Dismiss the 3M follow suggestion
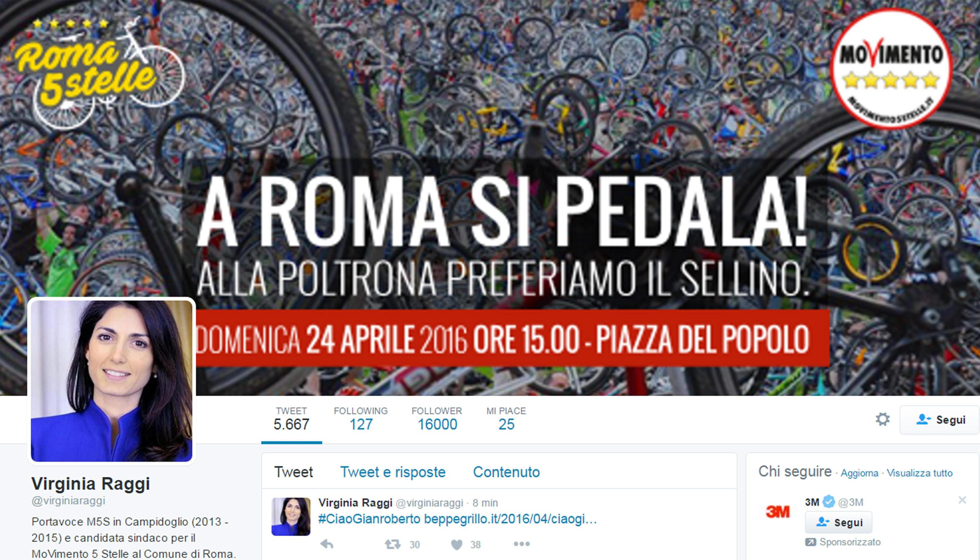980x560 pixels. click(962, 500)
